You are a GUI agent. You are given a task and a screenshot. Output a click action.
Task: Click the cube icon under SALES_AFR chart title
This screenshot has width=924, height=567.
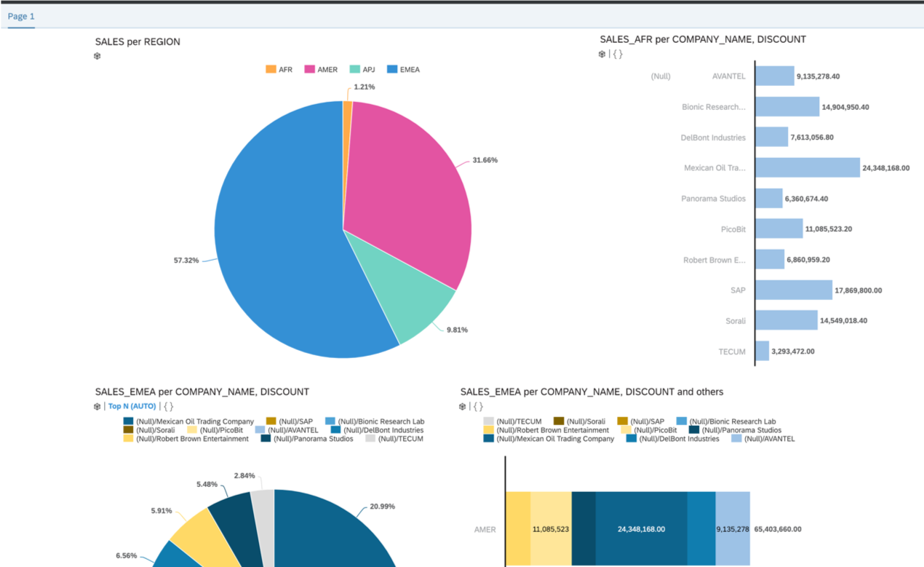(x=602, y=54)
